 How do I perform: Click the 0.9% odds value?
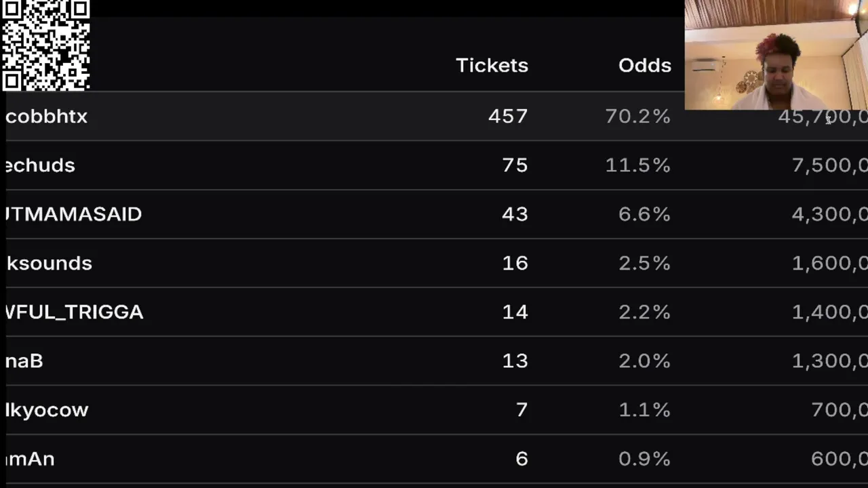tap(644, 459)
